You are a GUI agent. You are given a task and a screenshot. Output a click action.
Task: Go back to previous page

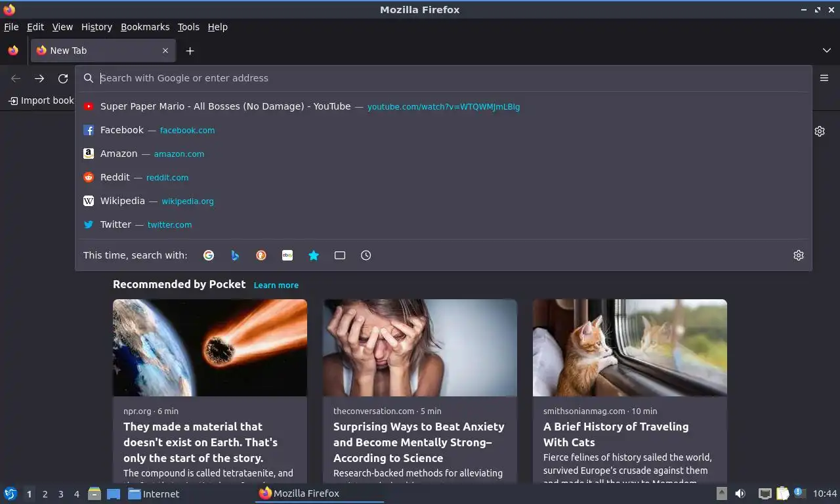[x=16, y=78]
